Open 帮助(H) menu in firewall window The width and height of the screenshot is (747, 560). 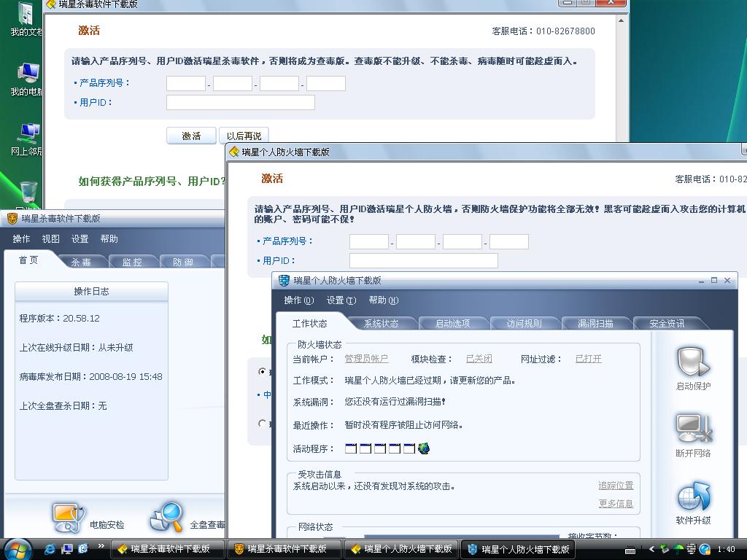point(384,300)
